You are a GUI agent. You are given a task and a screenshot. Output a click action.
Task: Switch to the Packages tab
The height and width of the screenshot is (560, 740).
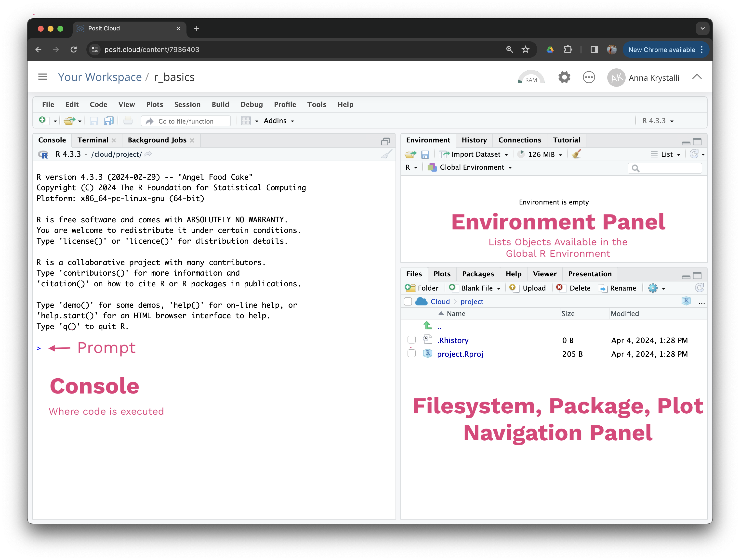click(x=478, y=274)
